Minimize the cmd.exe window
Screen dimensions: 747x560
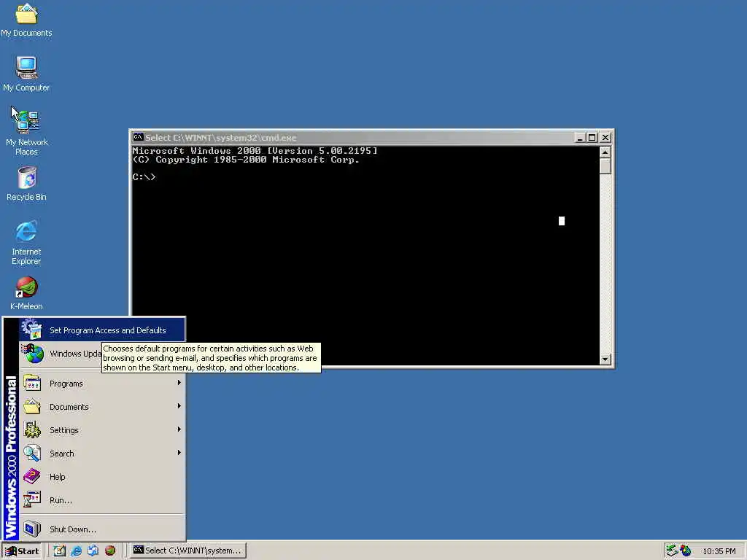tap(580, 138)
